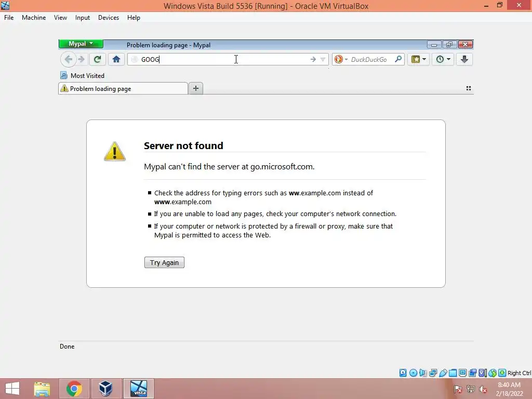
Task: Expand the address bar history dropdown
Action: pos(323,59)
